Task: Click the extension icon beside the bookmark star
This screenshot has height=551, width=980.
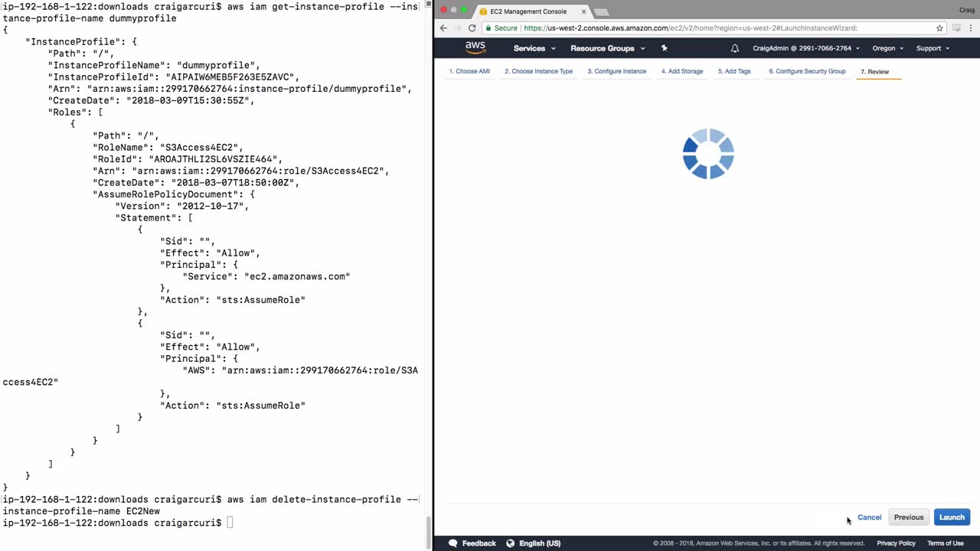Action: pyautogui.click(x=956, y=28)
